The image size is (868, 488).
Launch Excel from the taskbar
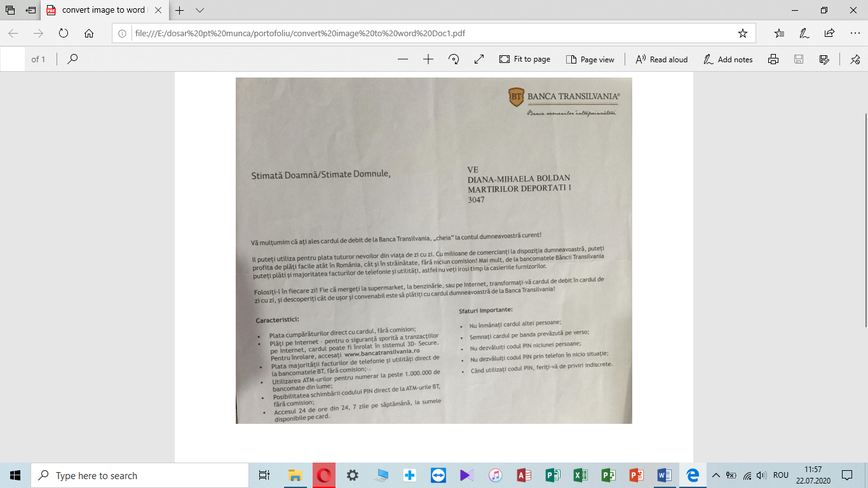[580, 475]
